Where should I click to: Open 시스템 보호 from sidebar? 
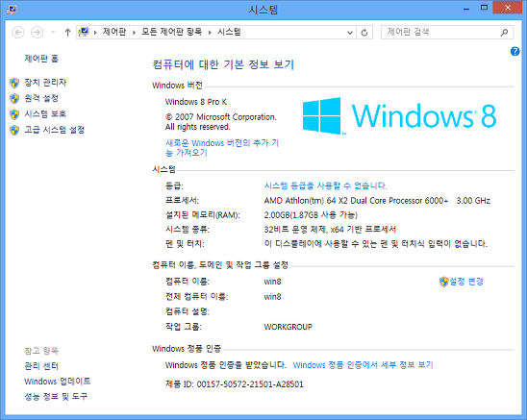click(45, 114)
